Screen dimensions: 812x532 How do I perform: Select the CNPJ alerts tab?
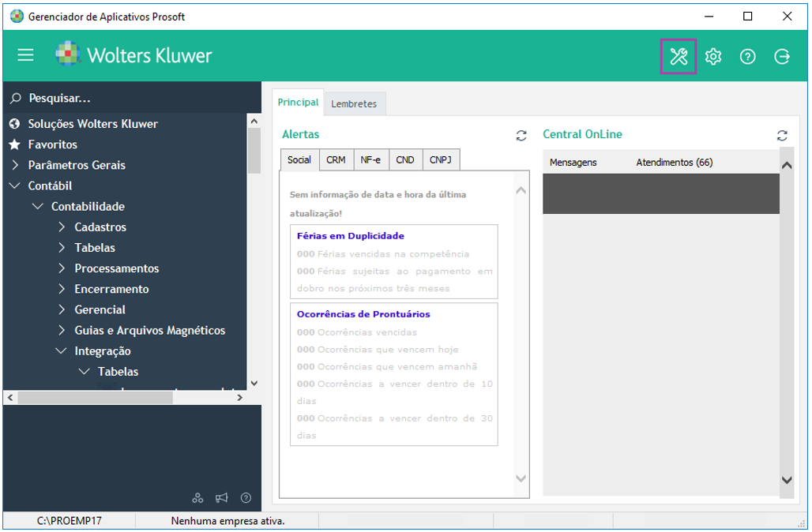[x=441, y=160]
